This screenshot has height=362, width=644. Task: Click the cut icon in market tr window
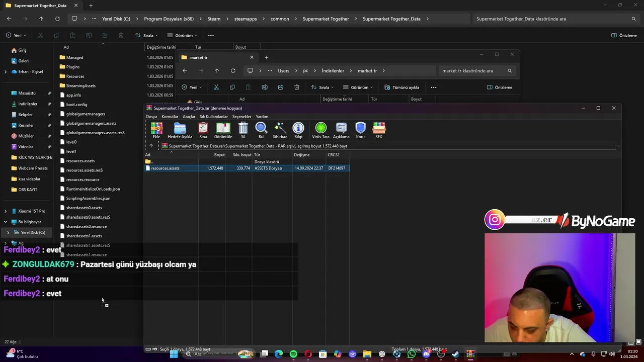[x=216, y=87]
